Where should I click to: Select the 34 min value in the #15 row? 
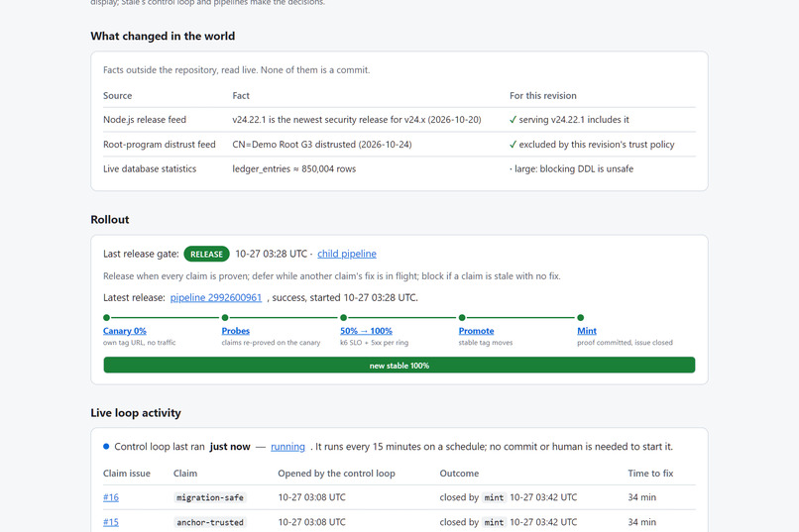coord(642,522)
